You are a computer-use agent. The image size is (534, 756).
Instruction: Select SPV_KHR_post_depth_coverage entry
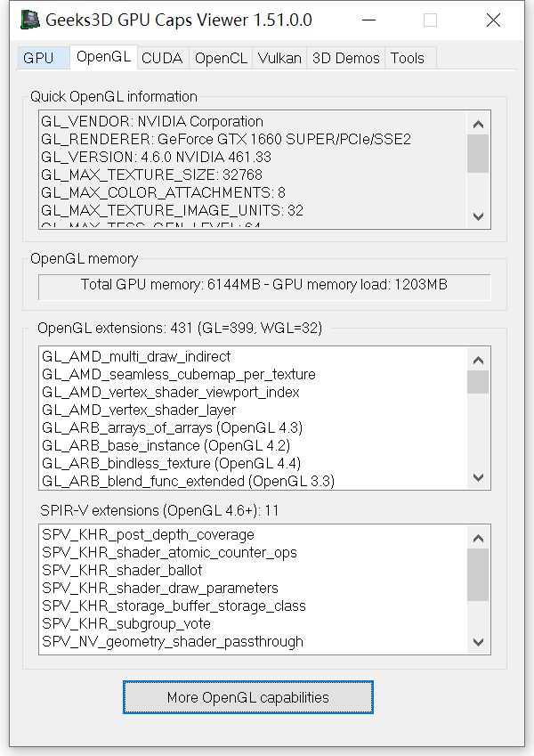point(148,535)
